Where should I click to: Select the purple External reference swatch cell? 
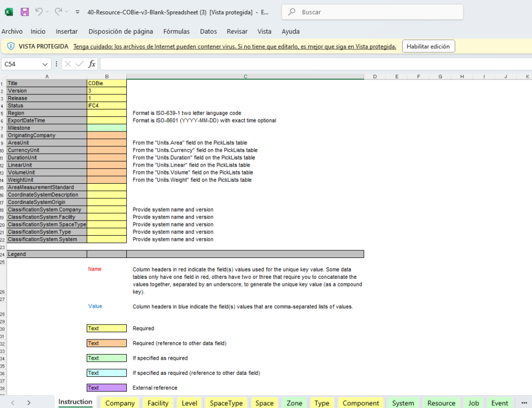107,388
